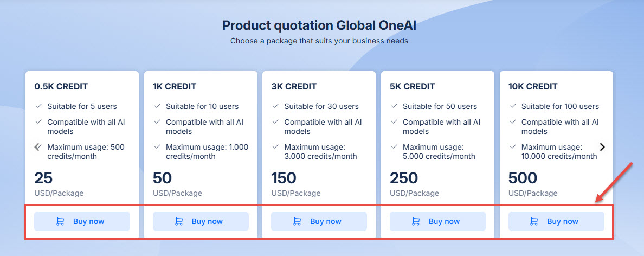The width and height of the screenshot is (644, 256).
Task: Purchase the 3K CREDIT package via Buy now
Action: pos(319,221)
